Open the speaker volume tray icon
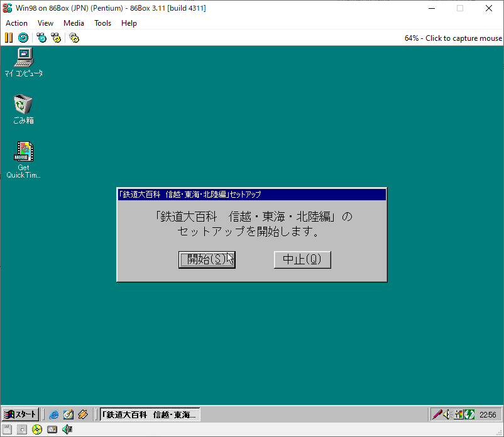This screenshot has height=437, width=504. tap(447, 414)
